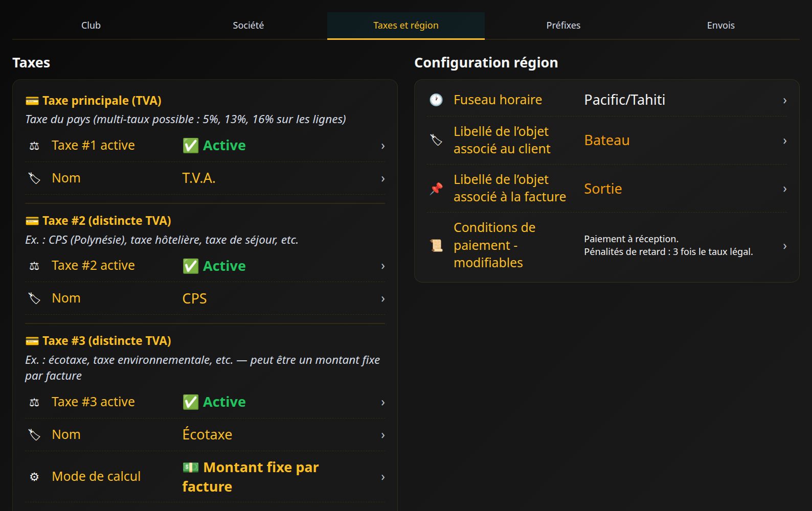Click the pushpin icon for Libellé associé à la facture

click(436, 189)
